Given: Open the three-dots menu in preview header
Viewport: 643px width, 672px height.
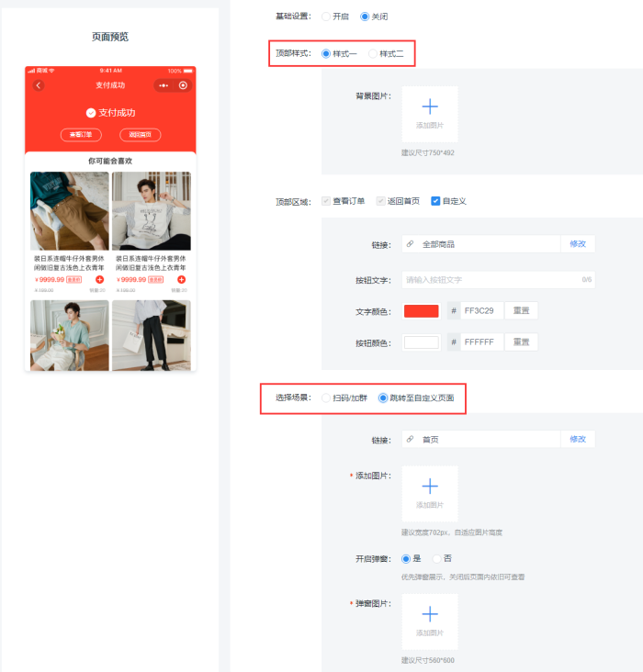Looking at the screenshot, I should point(164,85).
